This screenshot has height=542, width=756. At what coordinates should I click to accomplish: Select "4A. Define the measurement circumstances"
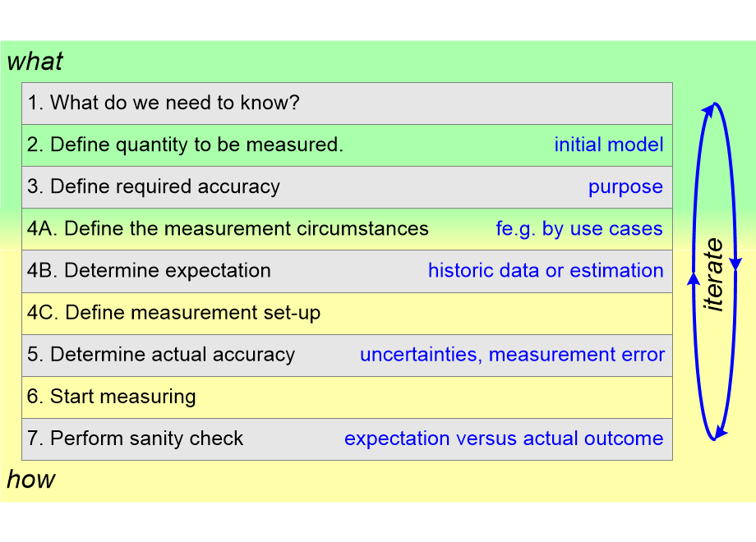click(228, 229)
